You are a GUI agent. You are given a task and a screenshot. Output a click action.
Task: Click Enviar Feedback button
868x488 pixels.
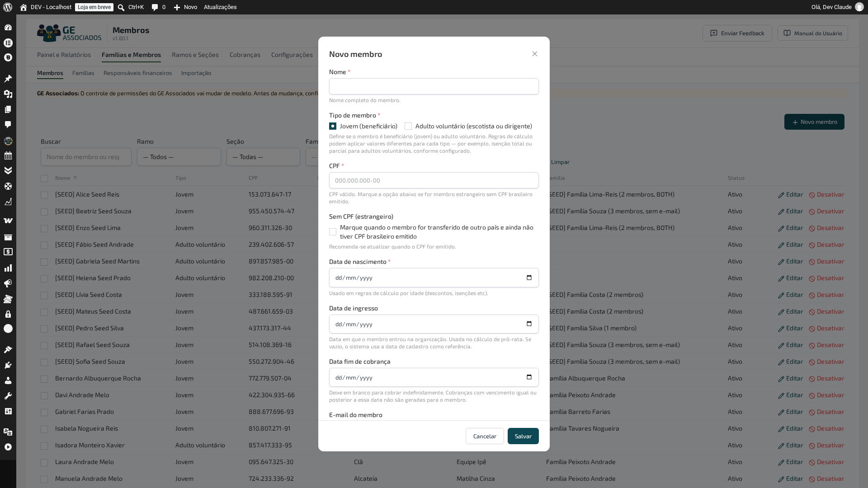point(737,33)
